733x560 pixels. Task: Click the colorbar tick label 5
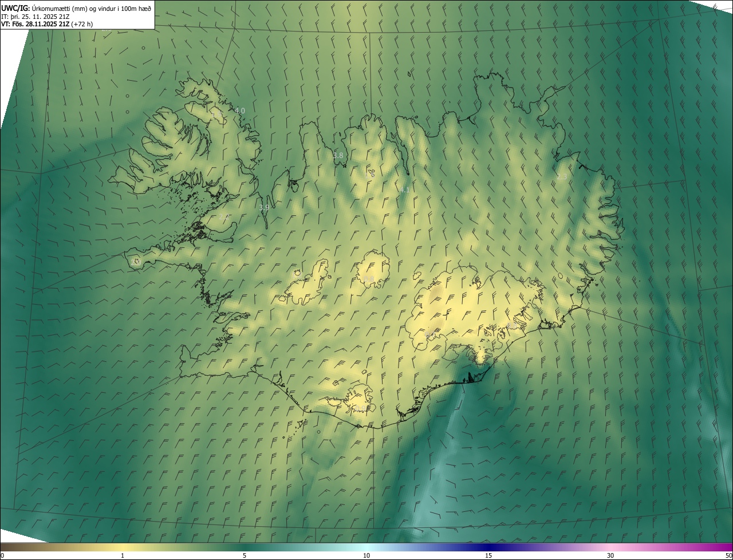click(x=245, y=555)
